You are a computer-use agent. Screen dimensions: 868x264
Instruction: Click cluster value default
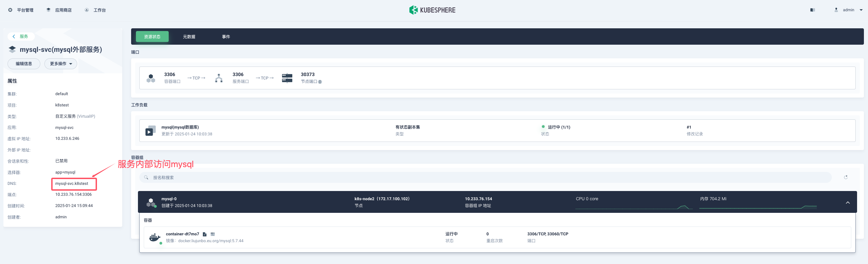61,94
